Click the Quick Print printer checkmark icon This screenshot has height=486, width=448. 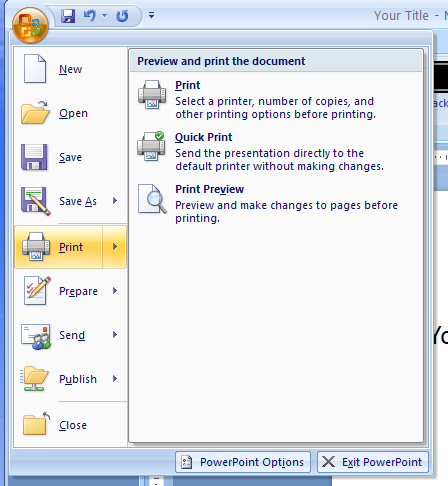click(x=151, y=146)
